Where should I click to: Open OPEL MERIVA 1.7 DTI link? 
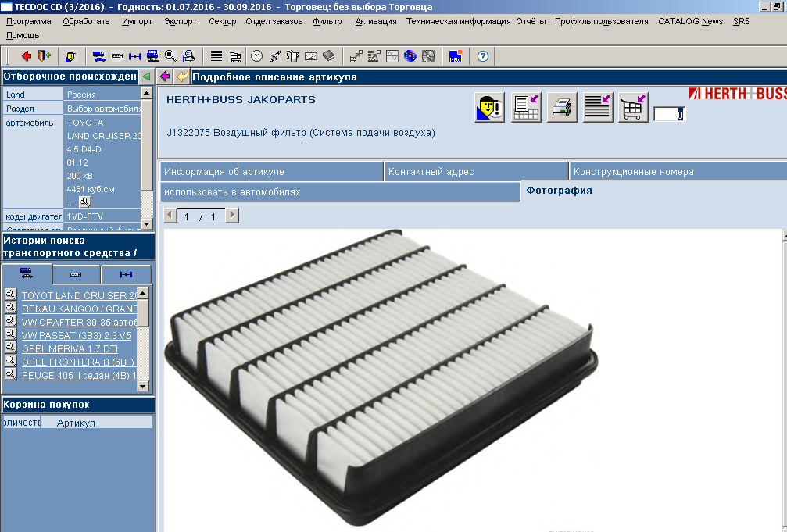(70, 349)
